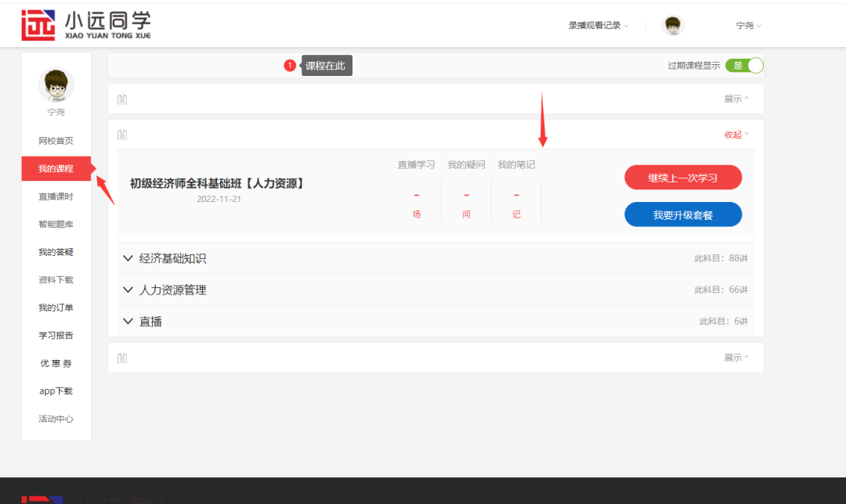Click the user avatar in top header
Image resolution: width=846 pixels, height=504 pixels.
tap(672, 26)
